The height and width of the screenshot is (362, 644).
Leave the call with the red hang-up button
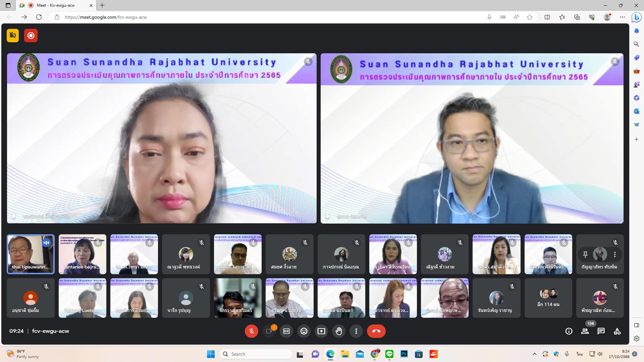pos(376,331)
